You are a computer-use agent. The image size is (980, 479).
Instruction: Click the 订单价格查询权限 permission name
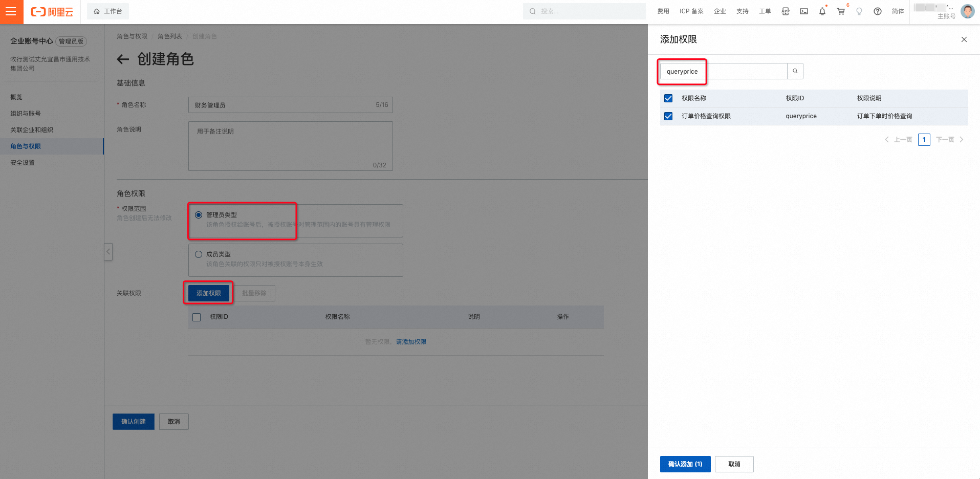[706, 116]
